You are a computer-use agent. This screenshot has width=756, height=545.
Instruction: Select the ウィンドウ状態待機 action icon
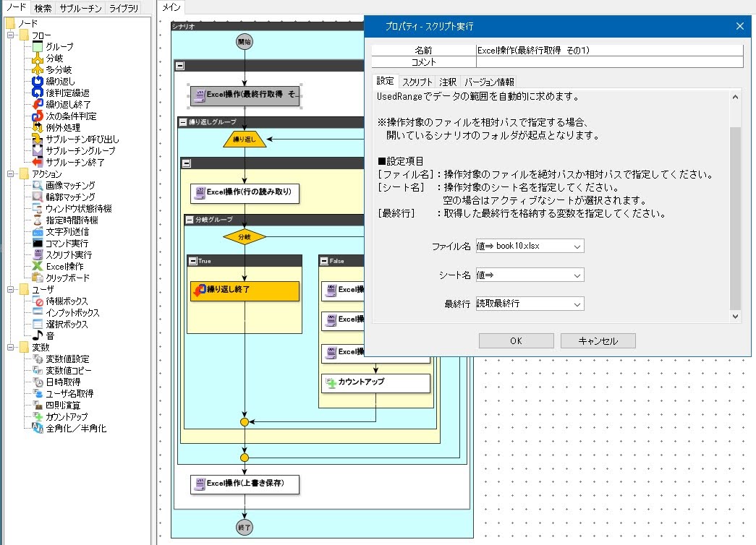[38, 209]
